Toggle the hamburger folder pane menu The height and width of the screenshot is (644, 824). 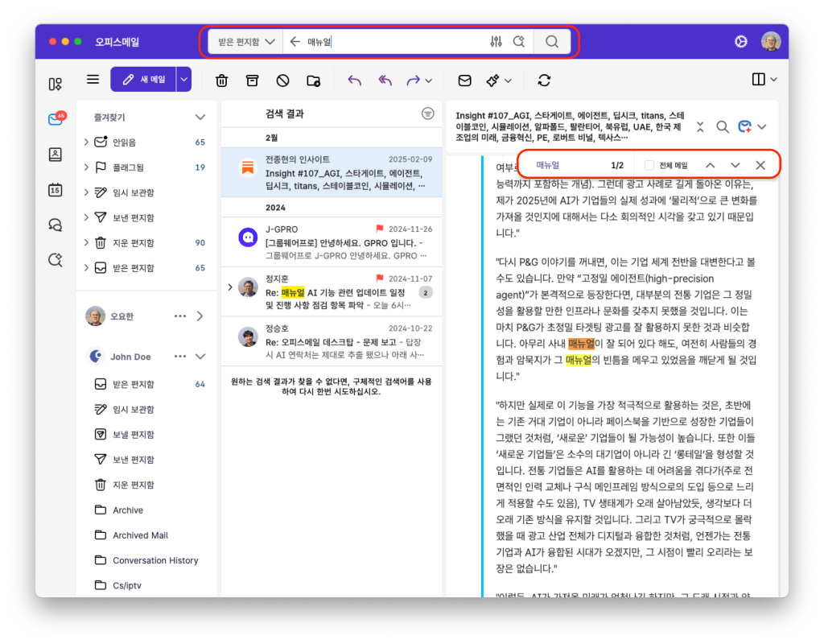tap(93, 80)
